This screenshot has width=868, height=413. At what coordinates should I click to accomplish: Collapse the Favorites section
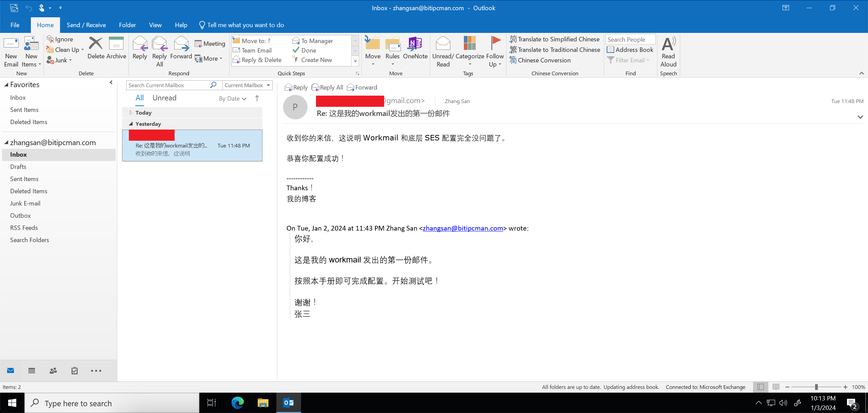6,85
